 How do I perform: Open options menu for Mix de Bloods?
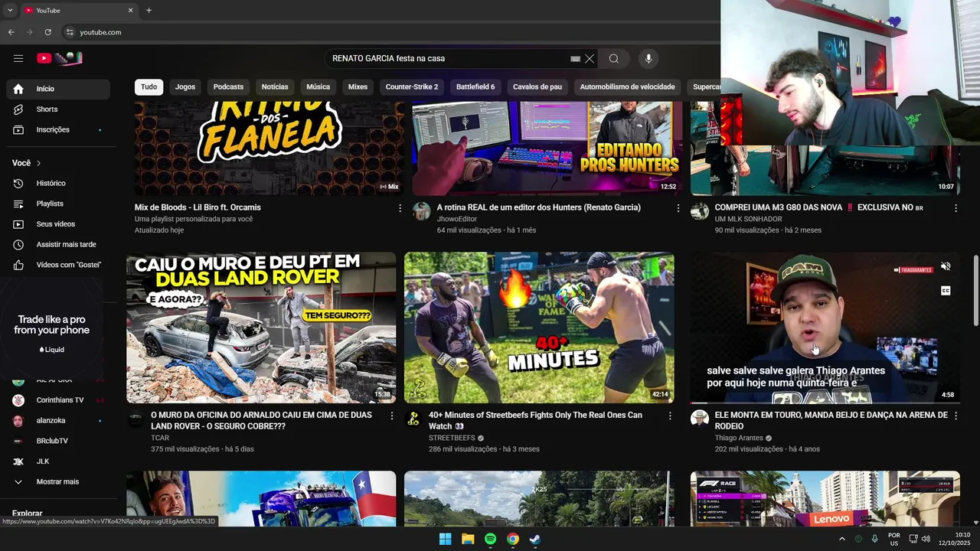(400, 208)
